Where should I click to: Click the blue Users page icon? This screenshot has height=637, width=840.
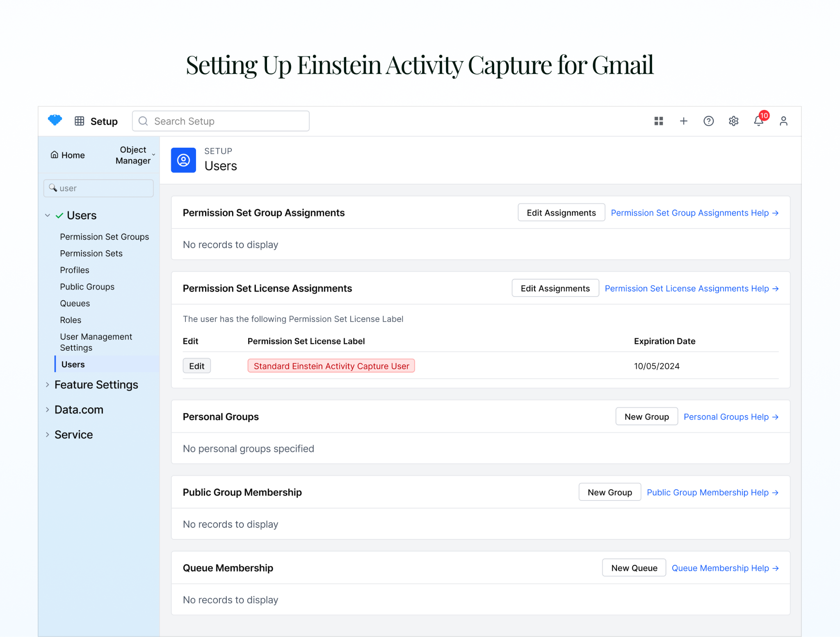point(183,160)
